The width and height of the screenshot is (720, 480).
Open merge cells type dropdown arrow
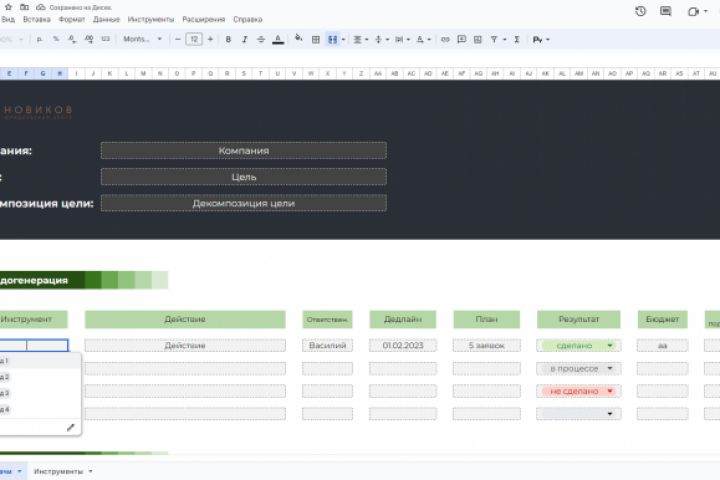(x=343, y=40)
